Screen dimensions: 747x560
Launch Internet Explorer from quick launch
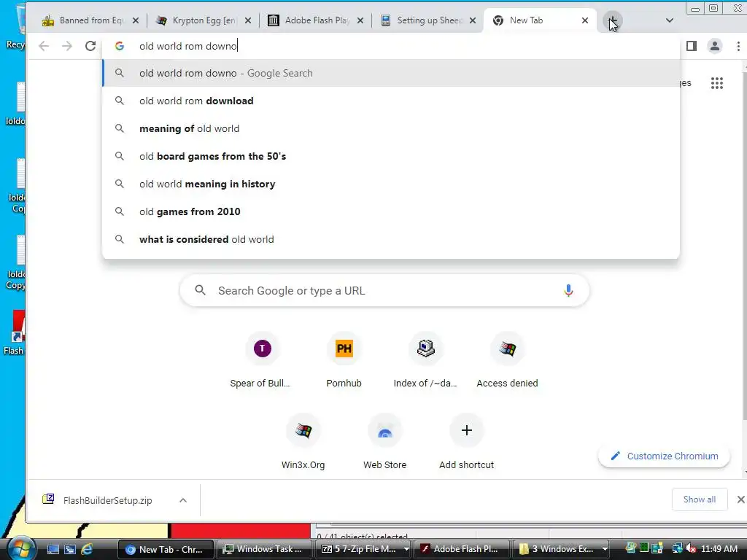point(87,550)
